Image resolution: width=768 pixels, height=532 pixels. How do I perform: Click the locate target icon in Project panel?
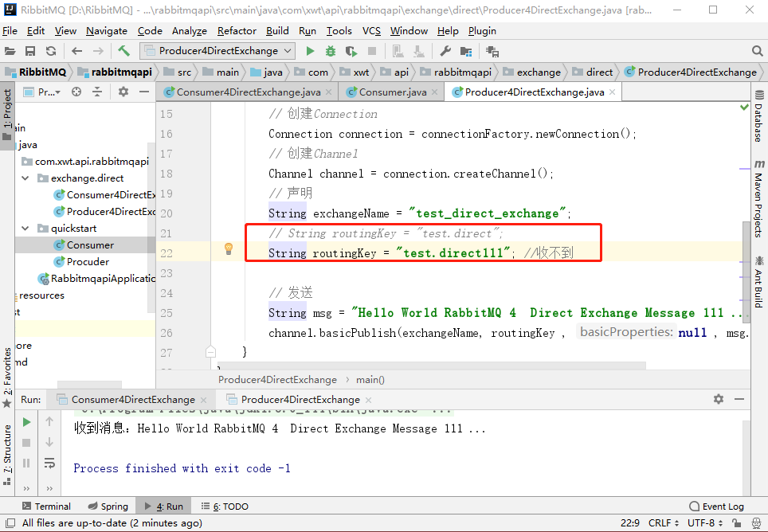pyautogui.click(x=76, y=92)
